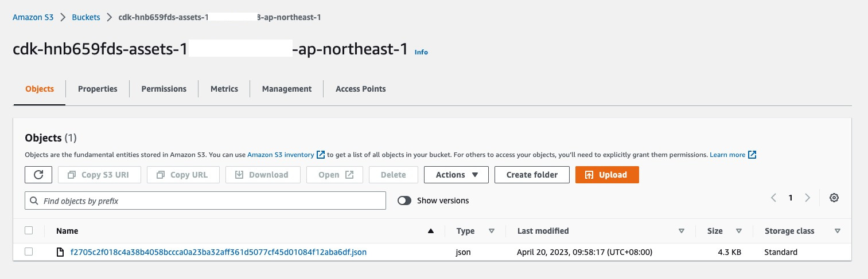Image resolution: width=868 pixels, height=279 pixels.
Task: Click the April 20, 2023 last modified cell
Action: point(585,252)
